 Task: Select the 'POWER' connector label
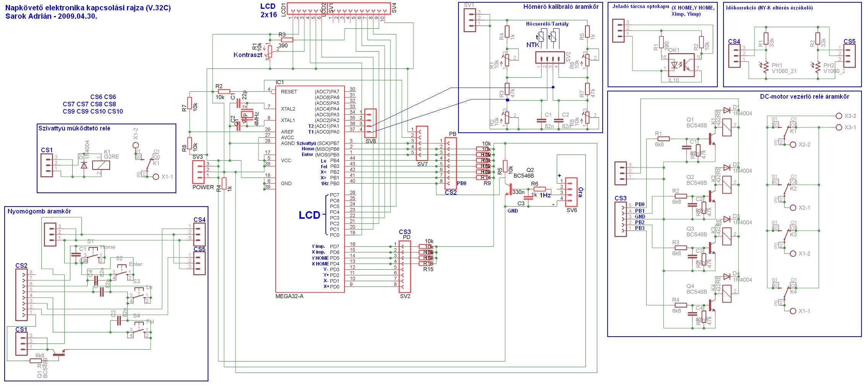tap(203, 187)
